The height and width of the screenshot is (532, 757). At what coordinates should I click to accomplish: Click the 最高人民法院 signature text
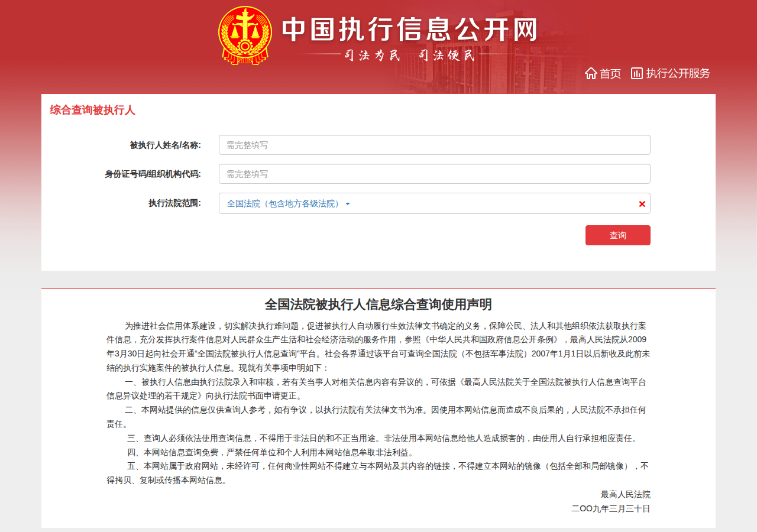626,494
